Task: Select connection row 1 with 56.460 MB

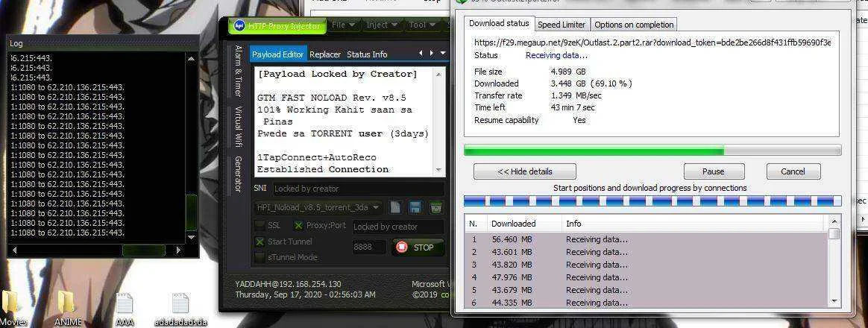Action: pos(647,239)
